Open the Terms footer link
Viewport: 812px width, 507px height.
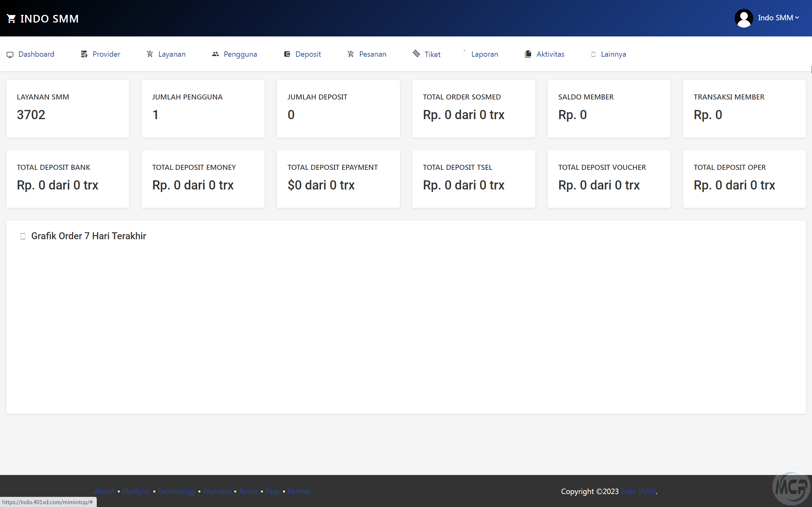[248, 491]
